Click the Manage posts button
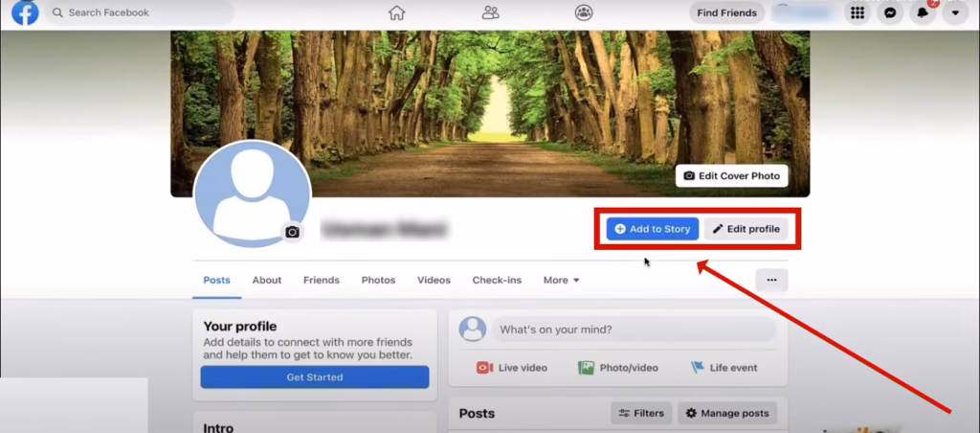Image resolution: width=980 pixels, height=433 pixels. point(727,413)
